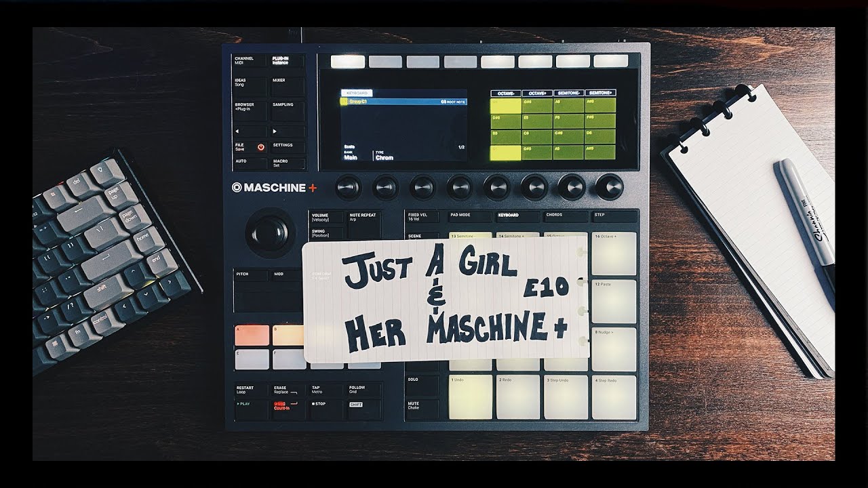Click the RESTART Loop button

(x=251, y=390)
